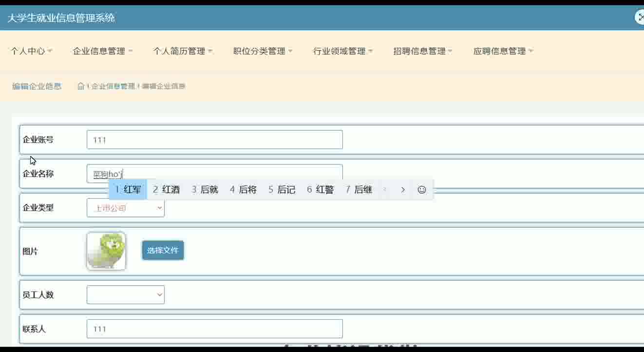Select IME candidate 后记
Screen dimensions: 644x352
pyautogui.click(x=282, y=190)
